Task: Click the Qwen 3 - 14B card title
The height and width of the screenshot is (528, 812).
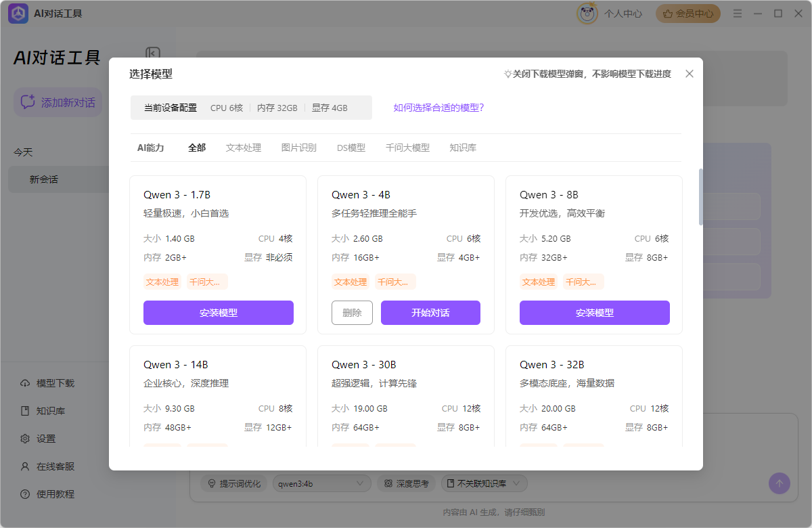Action: point(175,365)
